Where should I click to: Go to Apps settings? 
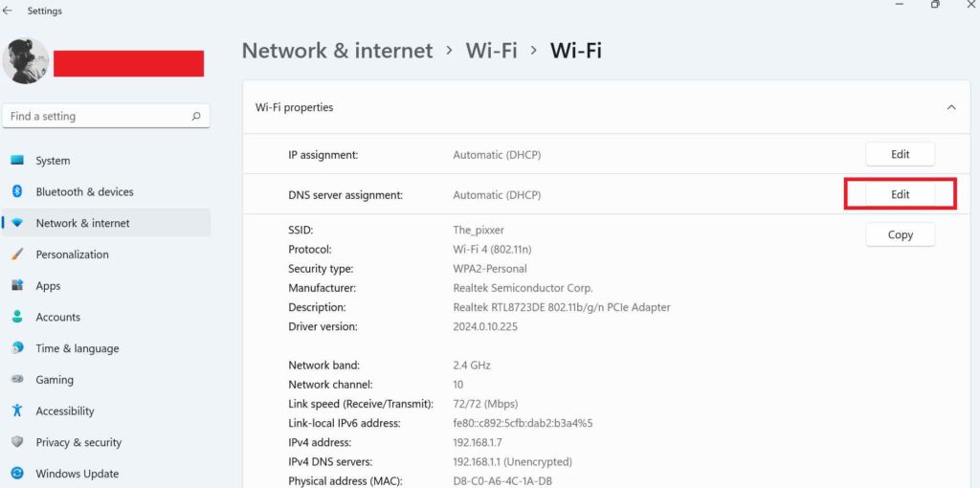click(48, 285)
